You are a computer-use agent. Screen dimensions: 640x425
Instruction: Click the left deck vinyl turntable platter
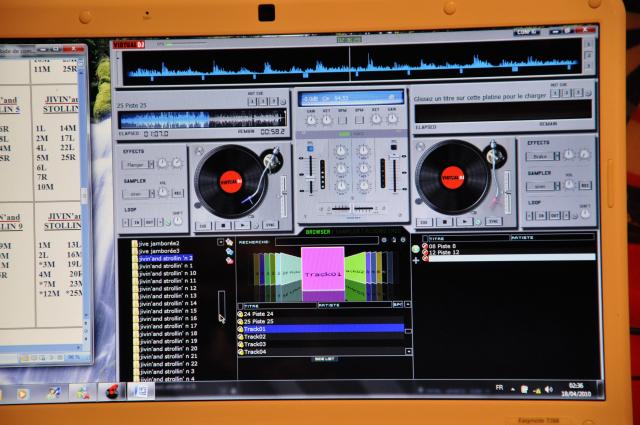(231, 182)
